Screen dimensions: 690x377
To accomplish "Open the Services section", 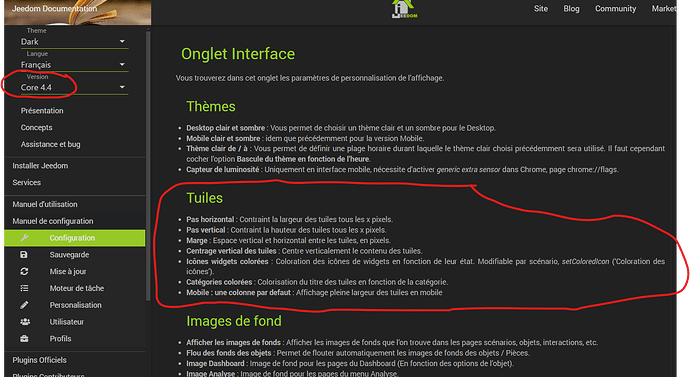I will pos(26,183).
